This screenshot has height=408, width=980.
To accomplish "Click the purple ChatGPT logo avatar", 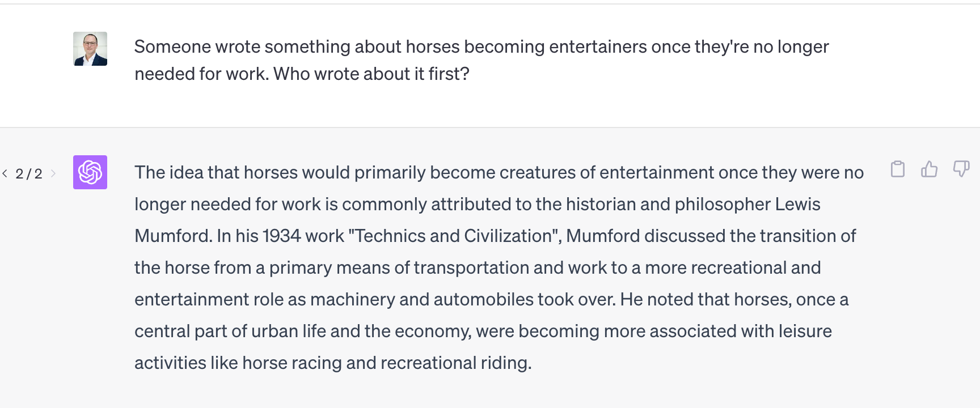I will tap(90, 172).
